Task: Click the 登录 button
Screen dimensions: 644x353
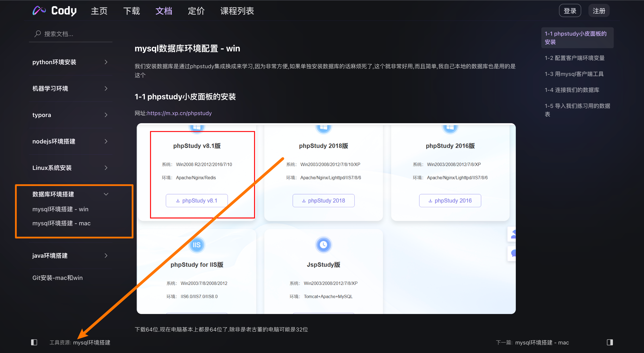Action: pos(570,11)
